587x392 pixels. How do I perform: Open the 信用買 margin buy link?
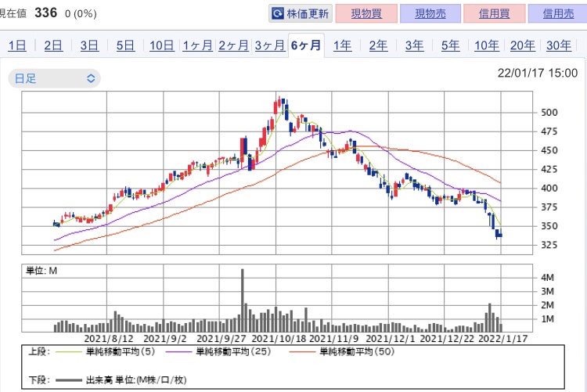(x=494, y=14)
